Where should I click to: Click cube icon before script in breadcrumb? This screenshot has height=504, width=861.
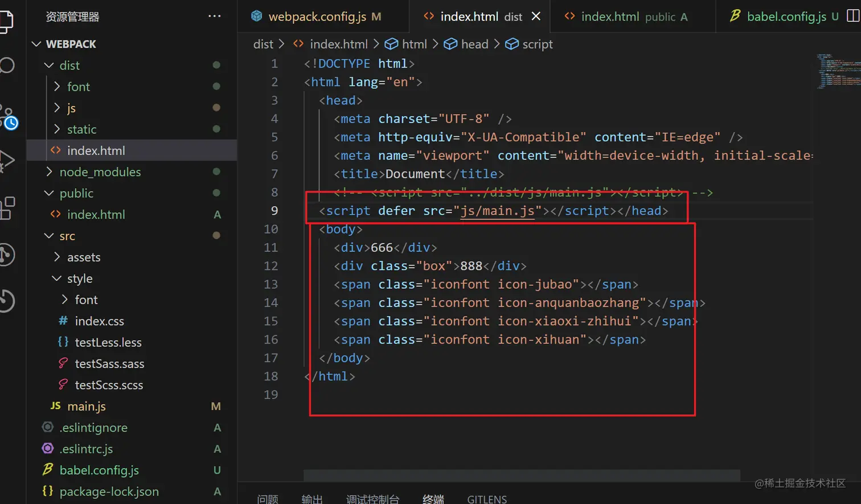(512, 44)
